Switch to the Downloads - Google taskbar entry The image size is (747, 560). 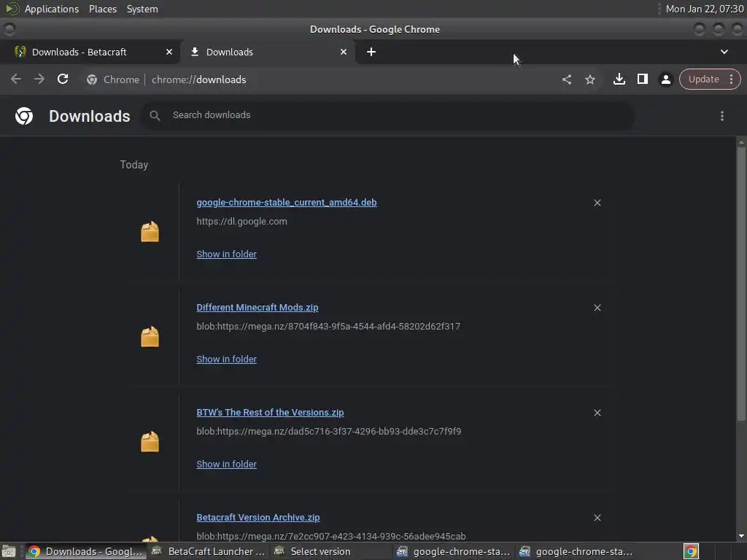pyautogui.click(x=86, y=551)
